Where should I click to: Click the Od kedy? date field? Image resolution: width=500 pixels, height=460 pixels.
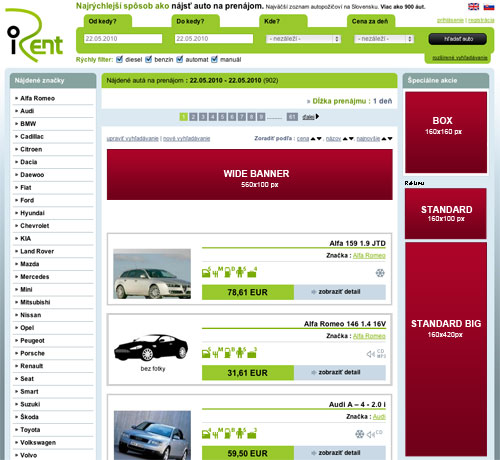click(x=123, y=39)
